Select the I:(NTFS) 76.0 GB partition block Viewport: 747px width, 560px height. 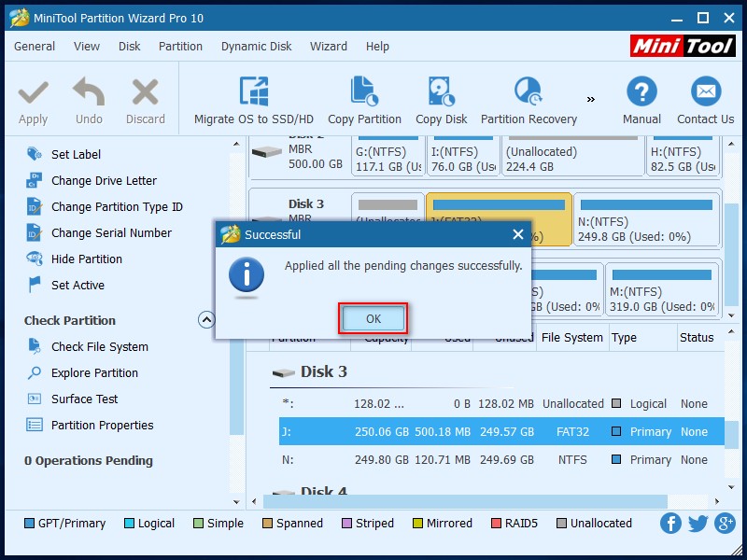463,156
